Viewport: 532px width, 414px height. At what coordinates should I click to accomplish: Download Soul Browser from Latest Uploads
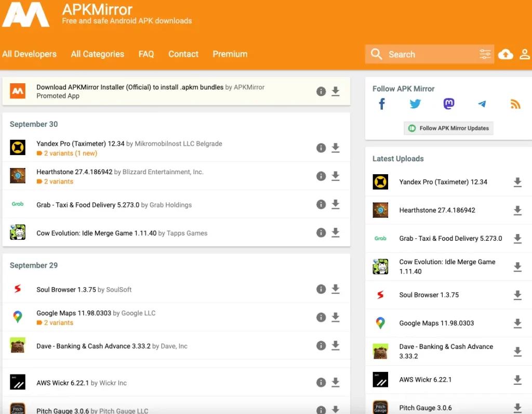pos(517,295)
